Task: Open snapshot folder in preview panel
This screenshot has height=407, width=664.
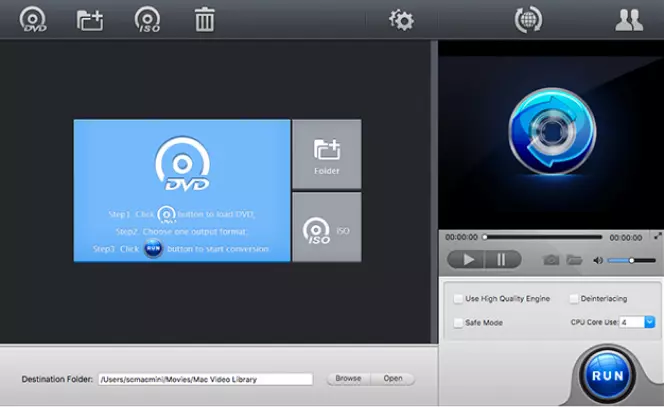Action: point(574,260)
